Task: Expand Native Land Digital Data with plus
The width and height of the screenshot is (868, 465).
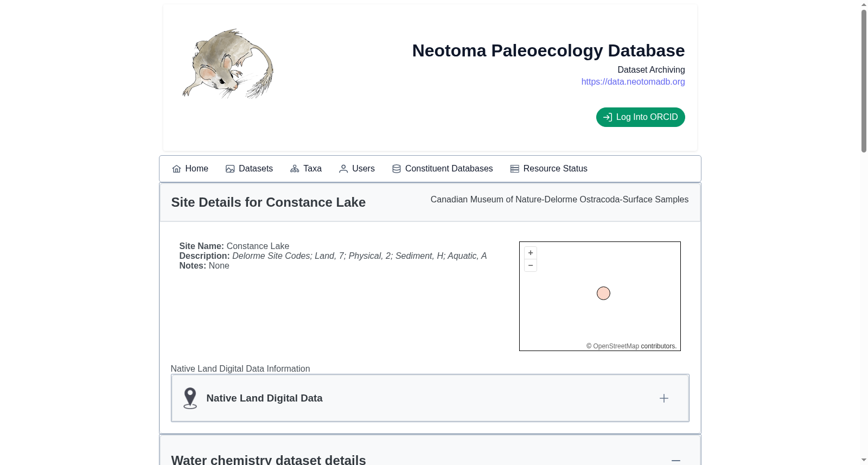Action: (664, 398)
